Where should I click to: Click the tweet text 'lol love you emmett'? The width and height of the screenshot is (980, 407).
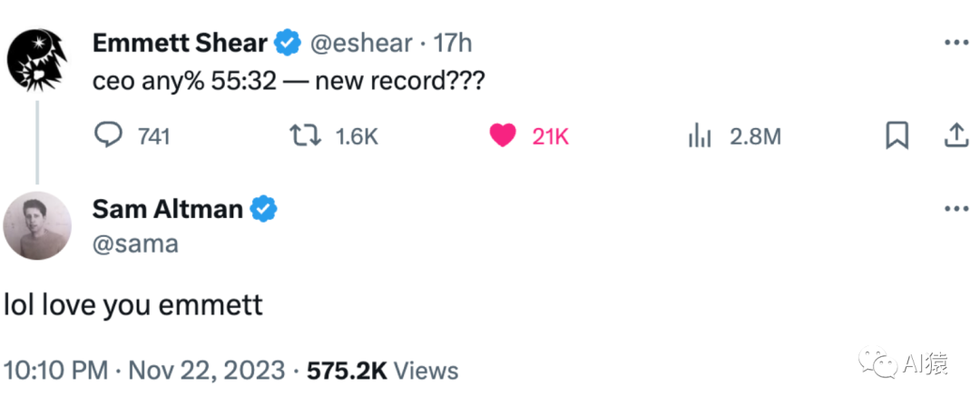132,304
